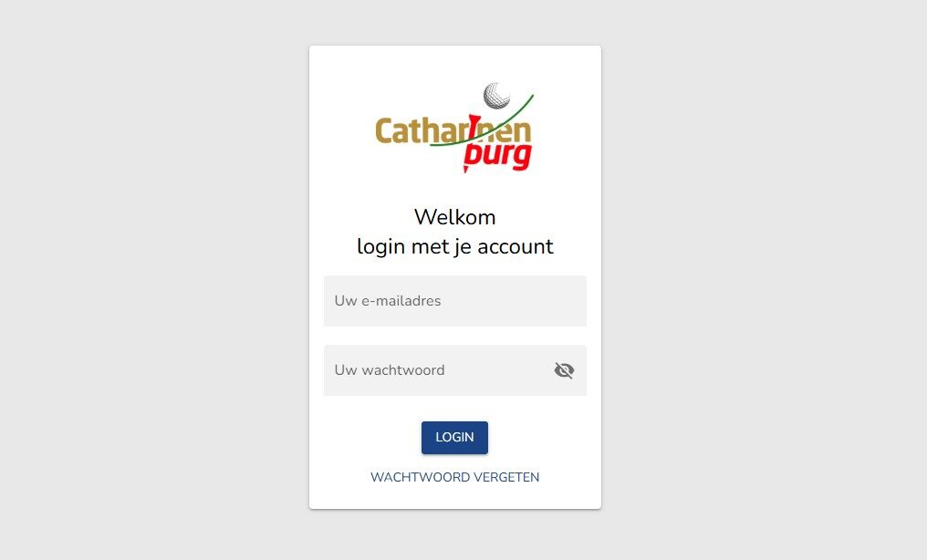
Task: Select the gold 'Catharinen' logo text
Action: (x=453, y=131)
